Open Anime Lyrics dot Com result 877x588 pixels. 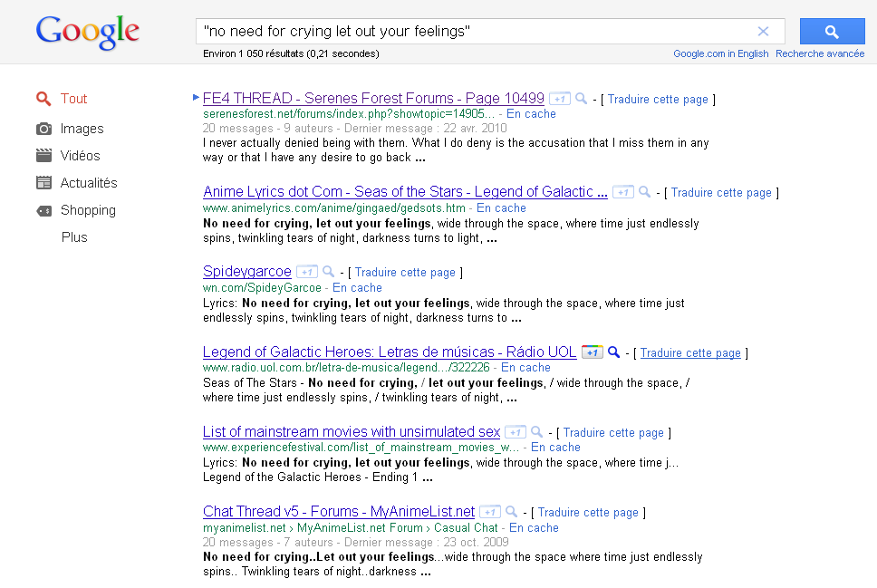tap(405, 192)
